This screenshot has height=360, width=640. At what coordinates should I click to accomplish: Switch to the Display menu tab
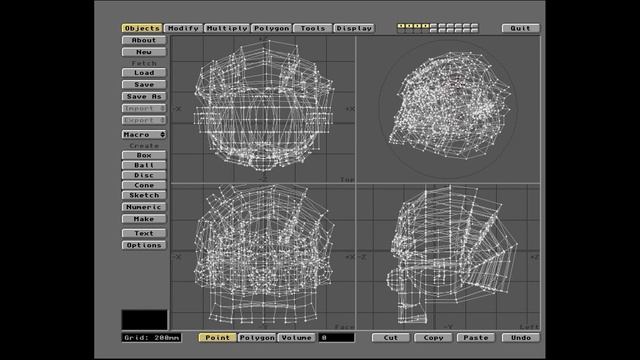pos(354,28)
